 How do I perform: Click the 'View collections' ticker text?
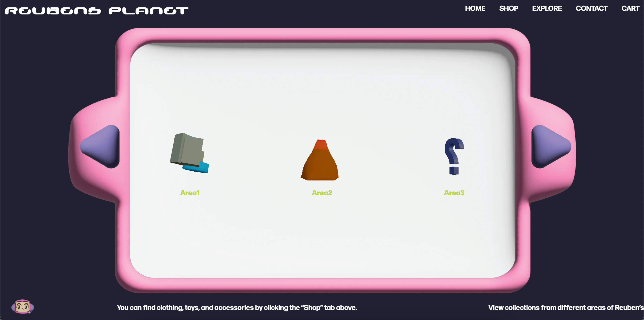[x=566, y=308]
